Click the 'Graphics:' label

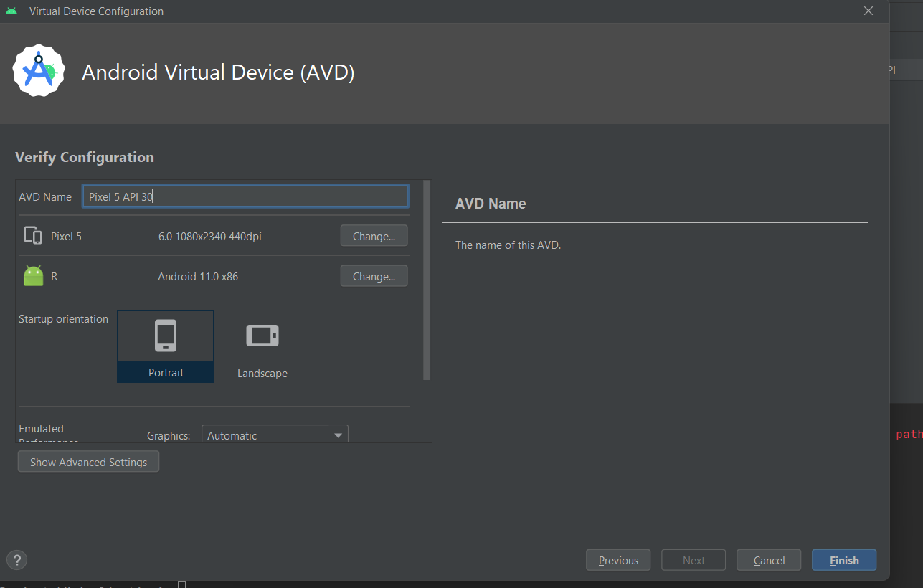pos(169,435)
